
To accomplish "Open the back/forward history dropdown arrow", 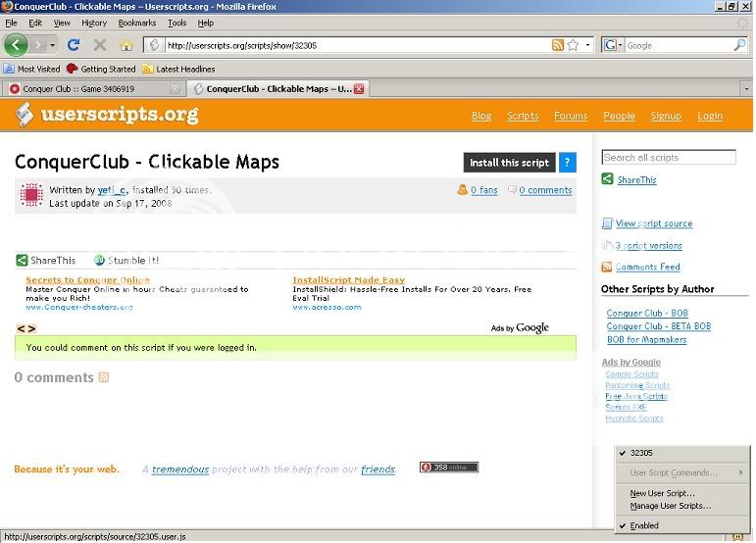I will [x=53, y=45].
